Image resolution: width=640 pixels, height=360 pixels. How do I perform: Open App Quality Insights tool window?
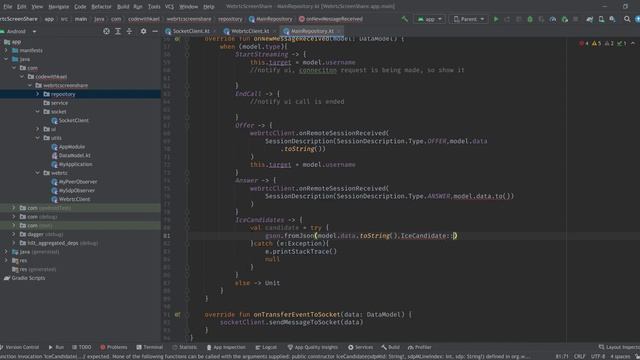pos(313,347)
